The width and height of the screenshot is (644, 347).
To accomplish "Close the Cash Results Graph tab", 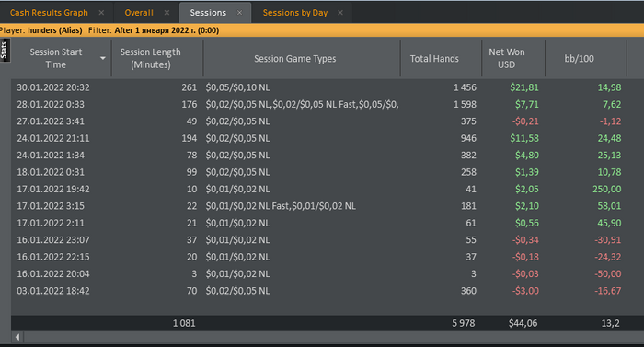I will click(x=101, y=13).
